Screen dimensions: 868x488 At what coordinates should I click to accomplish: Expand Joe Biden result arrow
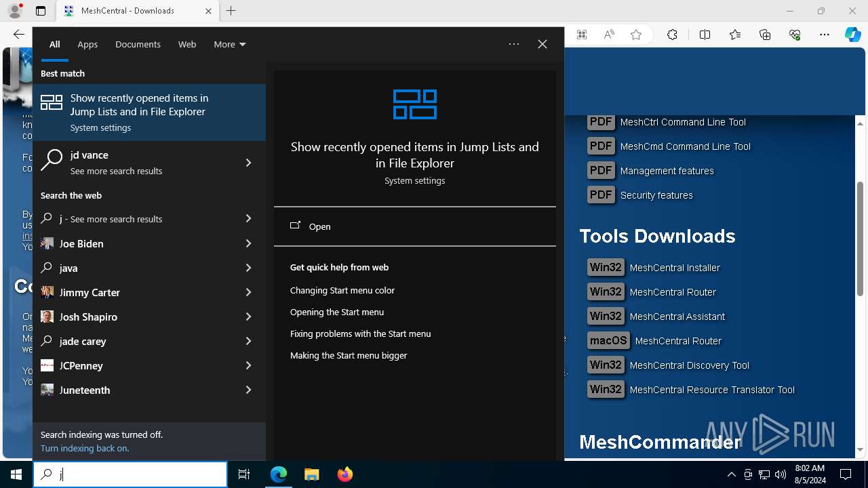point(248,243)
